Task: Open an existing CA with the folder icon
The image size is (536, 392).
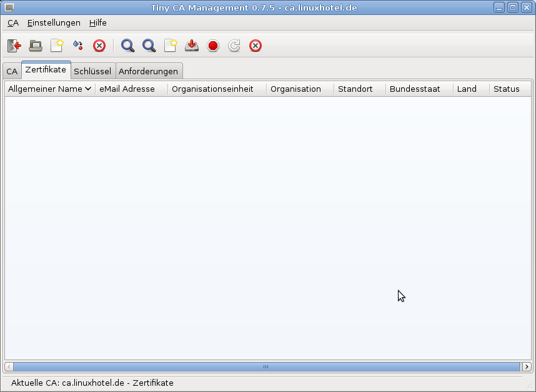Action: 35,46
